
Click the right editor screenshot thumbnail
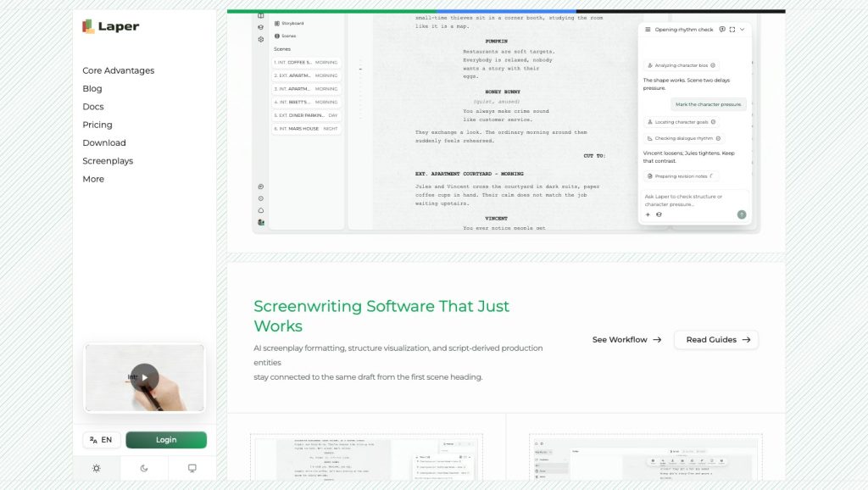pos(645,458)
